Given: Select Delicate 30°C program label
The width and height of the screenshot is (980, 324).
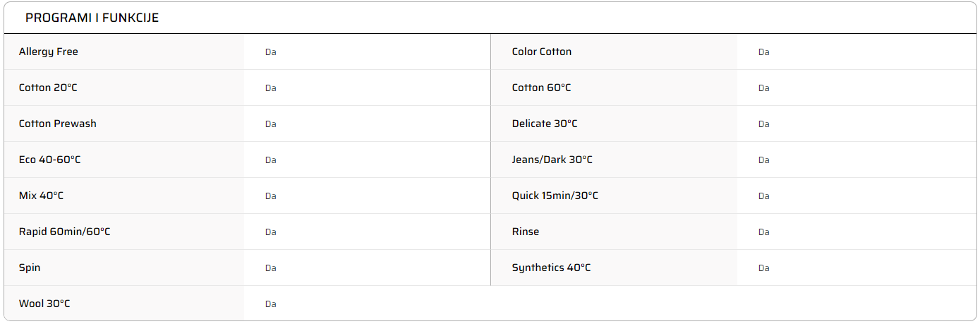Looking at the screenshot, I should tap(545, 124).
